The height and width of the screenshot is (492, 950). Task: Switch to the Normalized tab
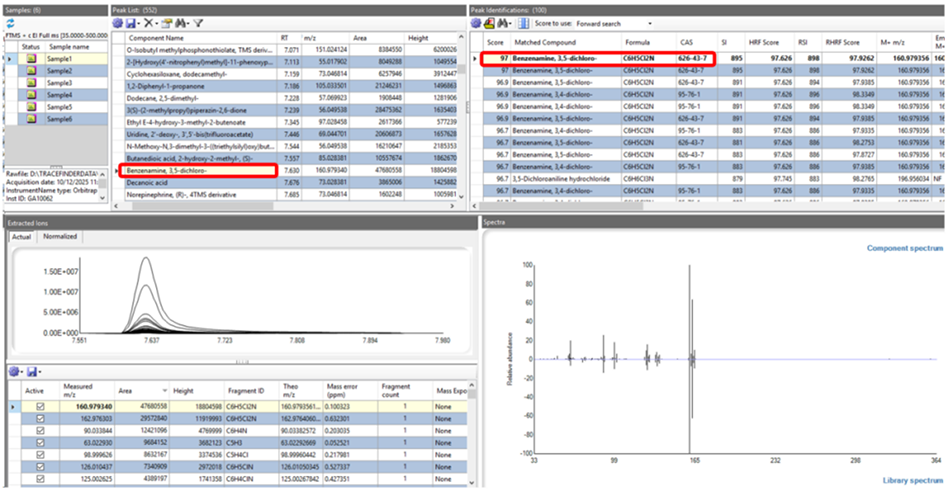click(x=60, y=236)
